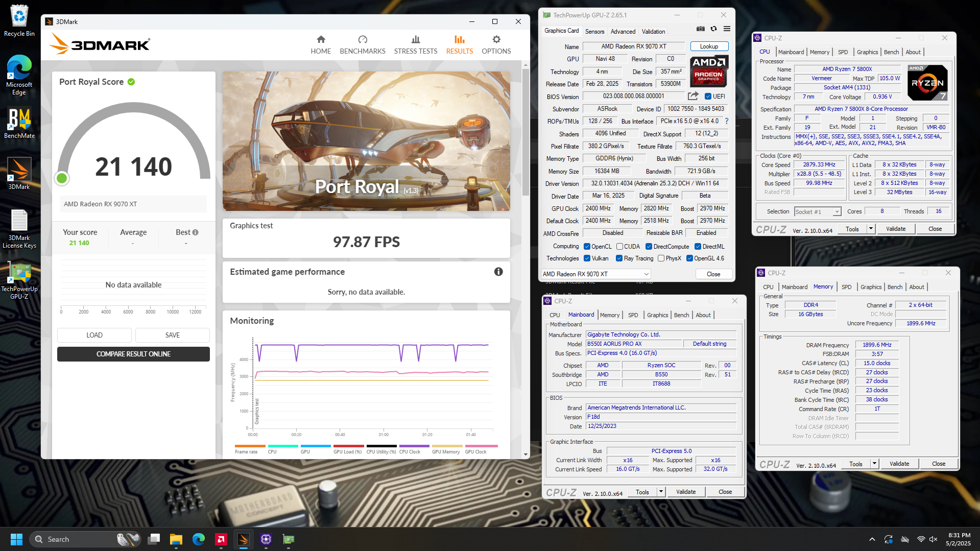Open AMD Software from taskbar
Image resolution: width=980 pixels, height=551 pixels.
point(221,539)
